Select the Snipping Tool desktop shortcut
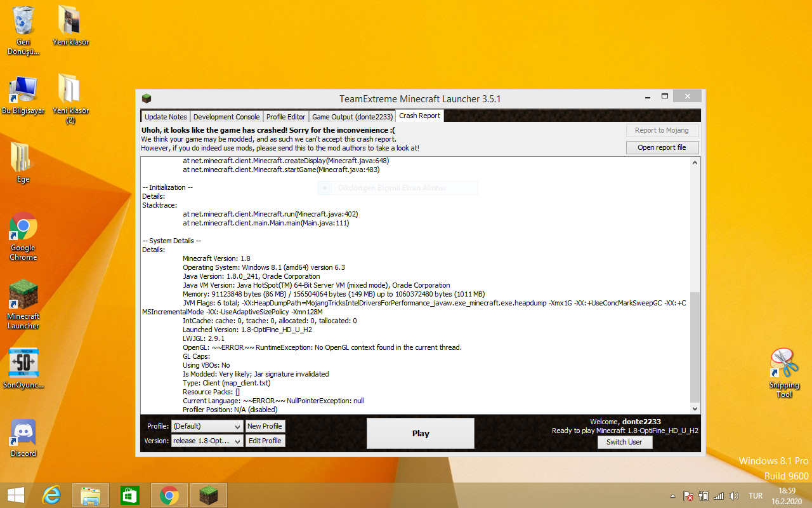The image size is (812, 508). [x=785, y=373]
